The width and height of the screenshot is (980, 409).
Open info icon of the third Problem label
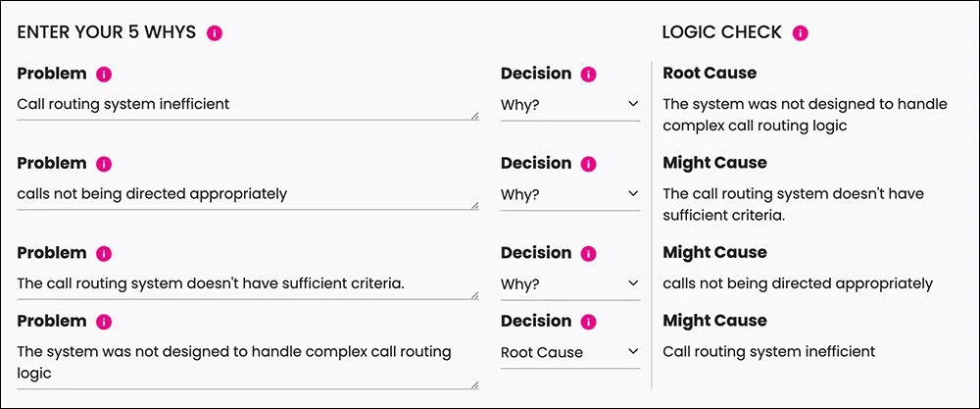[104, 254]
